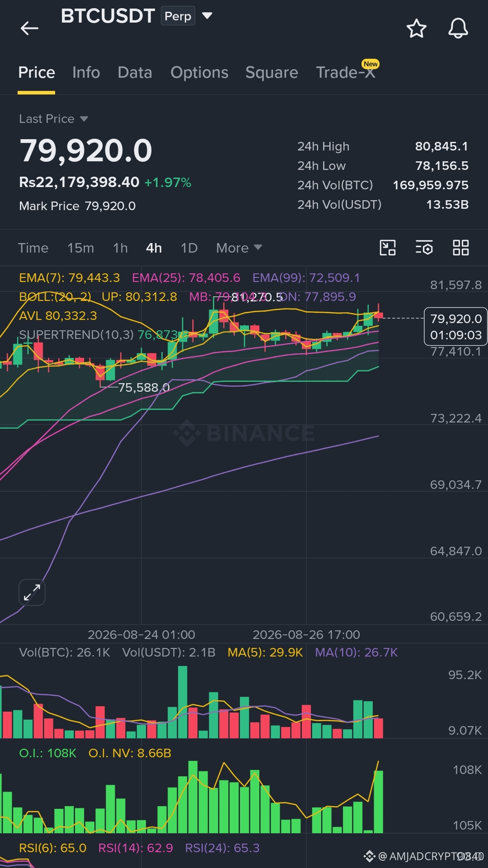The width and height of the screenshot is (488, 868).
Task: Tap the 2026-08-26 17:00 time axis label
Action: click(306, 634)
